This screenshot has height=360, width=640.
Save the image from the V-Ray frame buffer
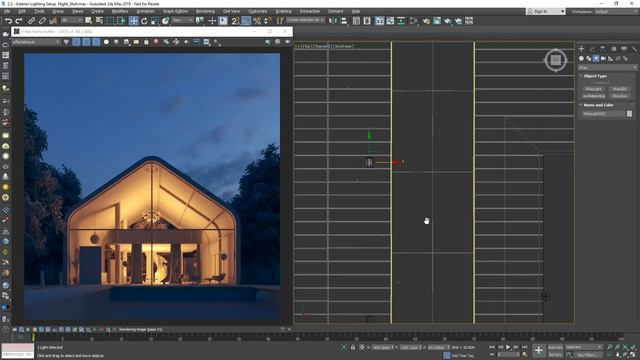(127, 42)
